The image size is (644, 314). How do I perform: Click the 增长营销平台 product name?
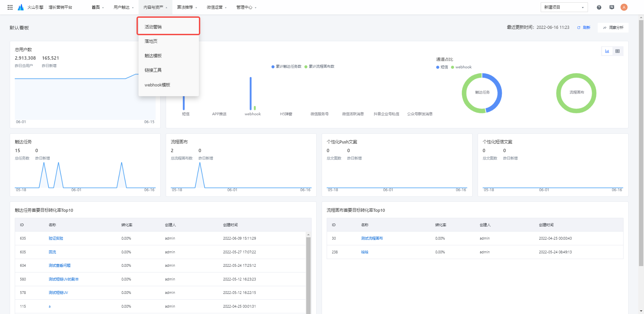tap(60, 7)
